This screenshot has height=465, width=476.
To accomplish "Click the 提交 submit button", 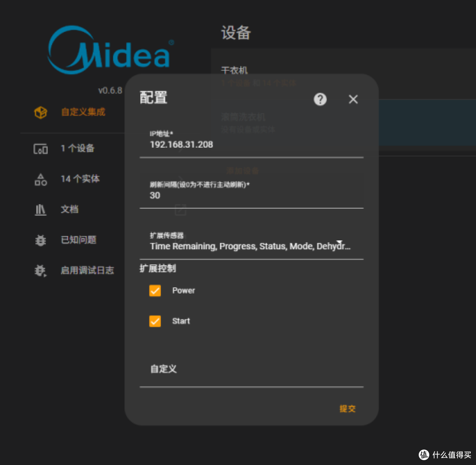I will coord(347,409).
